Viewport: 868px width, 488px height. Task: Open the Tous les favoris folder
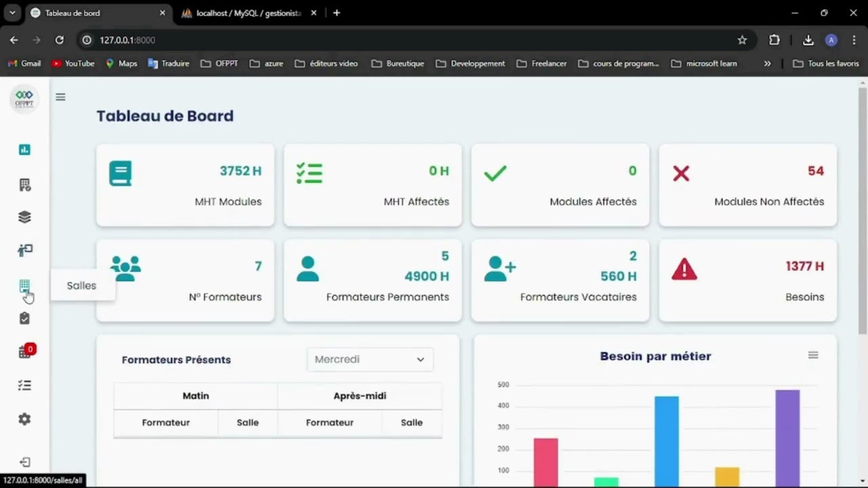[826, 64]
